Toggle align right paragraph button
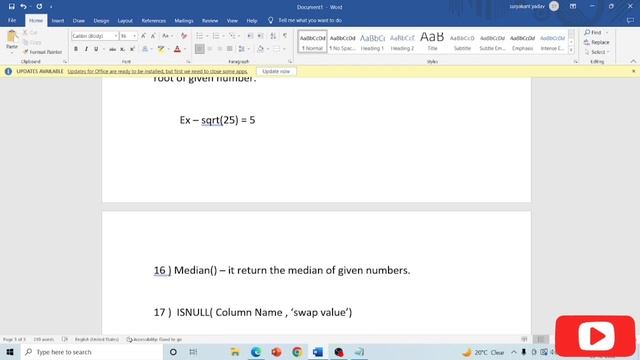 220,49
